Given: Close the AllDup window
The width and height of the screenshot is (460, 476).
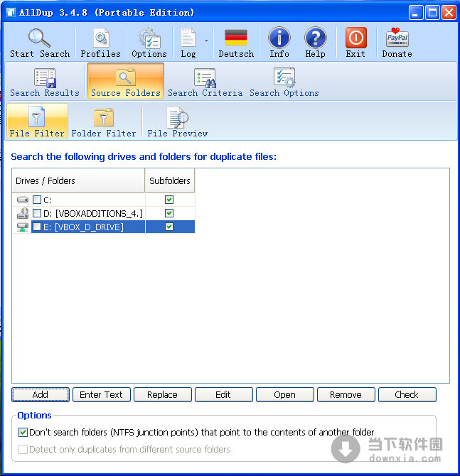Looking at the screenshot, I should pos(449,13).
